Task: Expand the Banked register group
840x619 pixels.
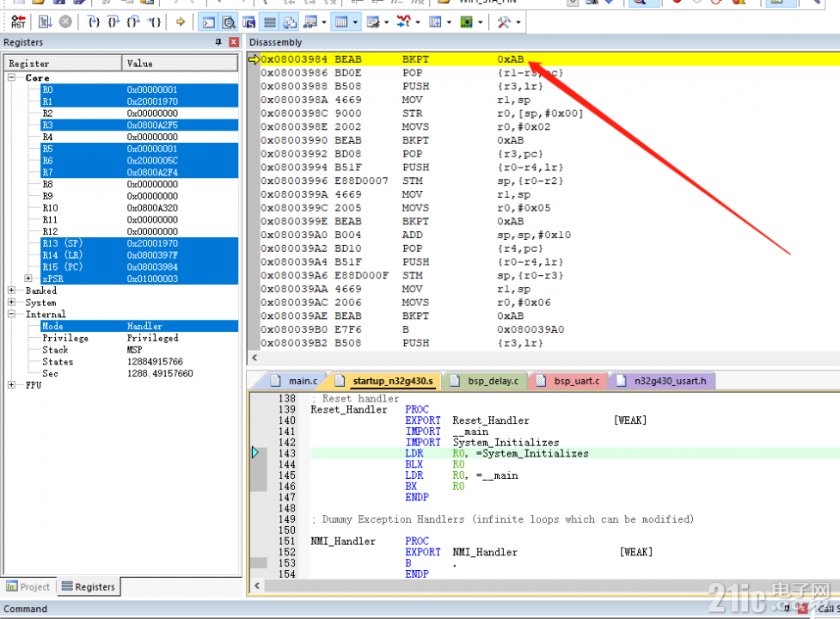Action: (x=11, y=291)
